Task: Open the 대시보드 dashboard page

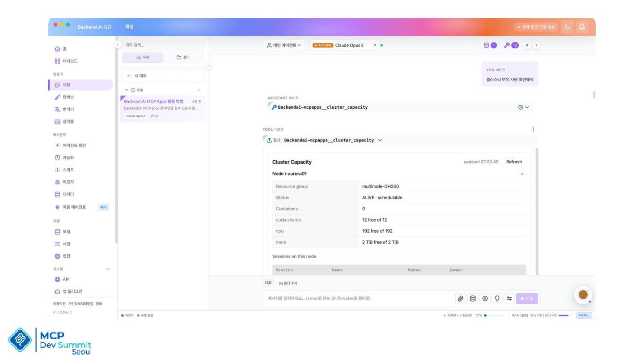Action: 80,61
